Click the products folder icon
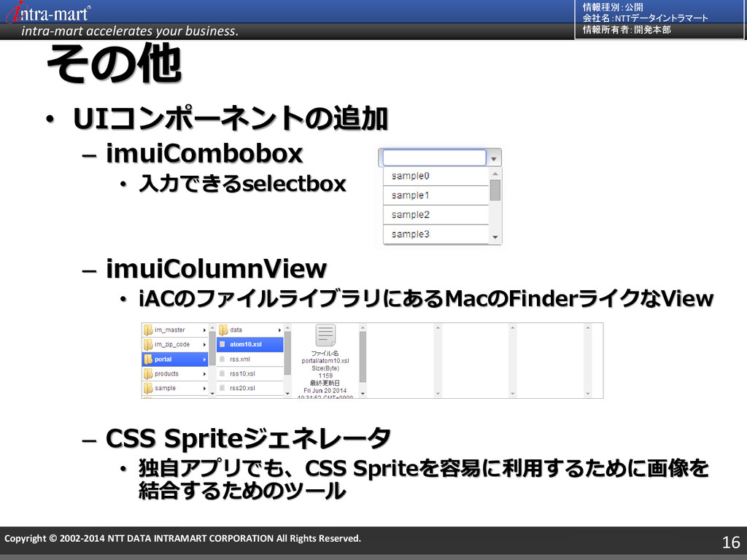Image resolution: width=747 pixels, height=560 pixels. point(148,374)
